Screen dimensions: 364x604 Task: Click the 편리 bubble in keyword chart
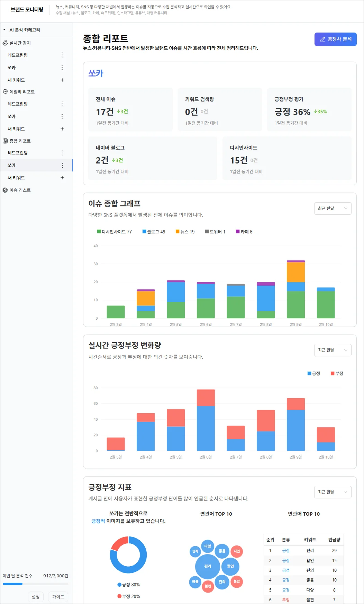(208, 566)
